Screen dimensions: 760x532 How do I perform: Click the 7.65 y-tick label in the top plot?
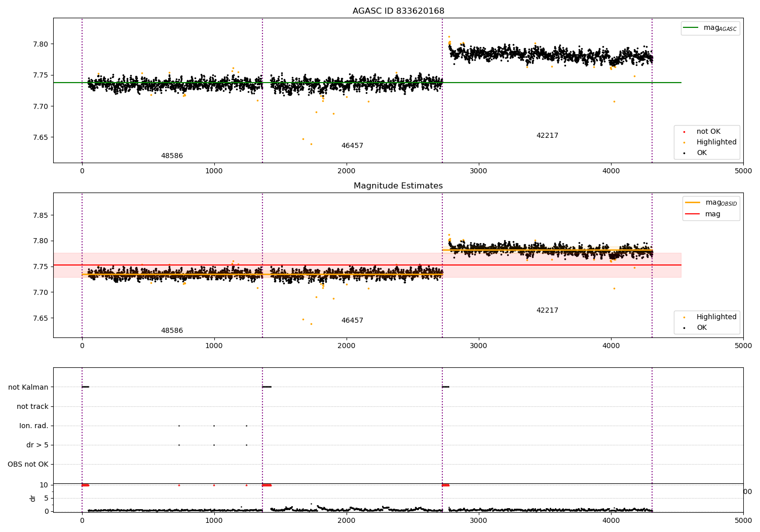(41, 137)
